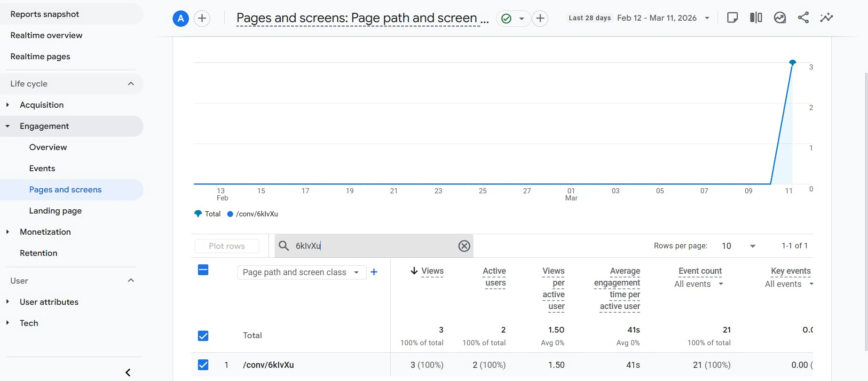Viewport: 868px width, 381px height.
Task: Sort by Average engagement time column
Action: click(x=617, y=289)
